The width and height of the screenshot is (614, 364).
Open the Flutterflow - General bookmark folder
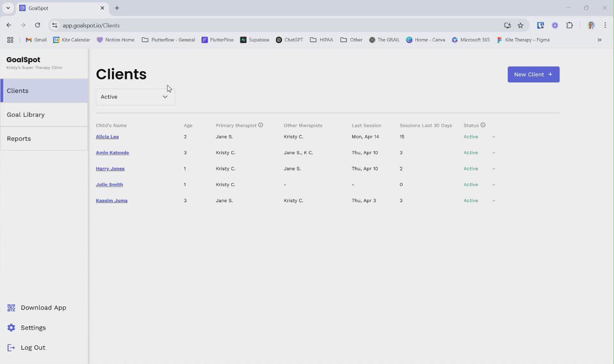[168, 40]
